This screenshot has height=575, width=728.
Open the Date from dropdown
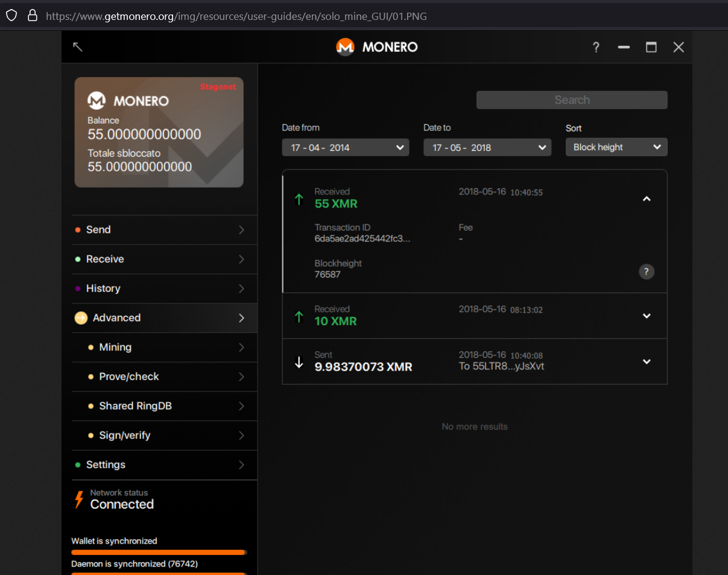(x=345, y=147)
